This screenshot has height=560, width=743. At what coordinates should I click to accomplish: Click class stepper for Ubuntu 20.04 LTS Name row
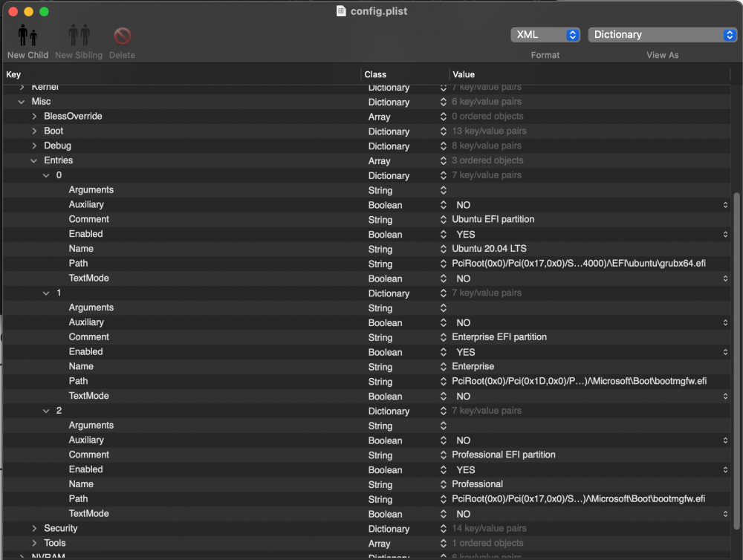[443, 249]
